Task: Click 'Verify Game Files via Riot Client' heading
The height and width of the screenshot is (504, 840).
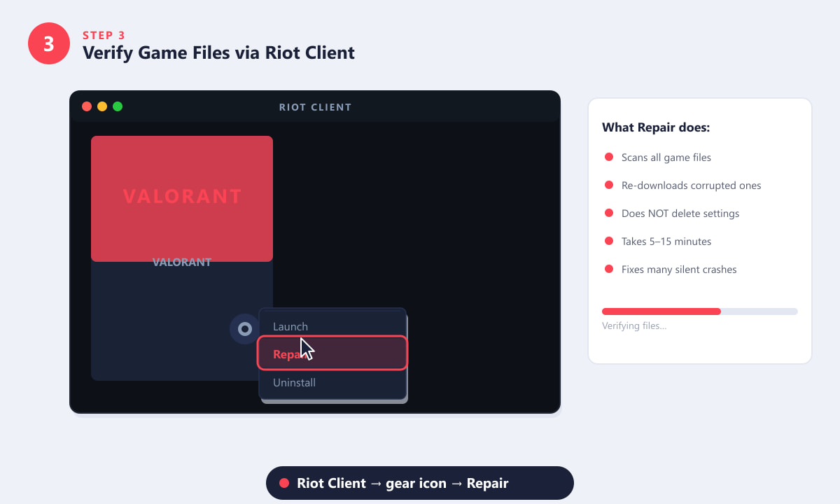Action: click(x=218, y=52)
